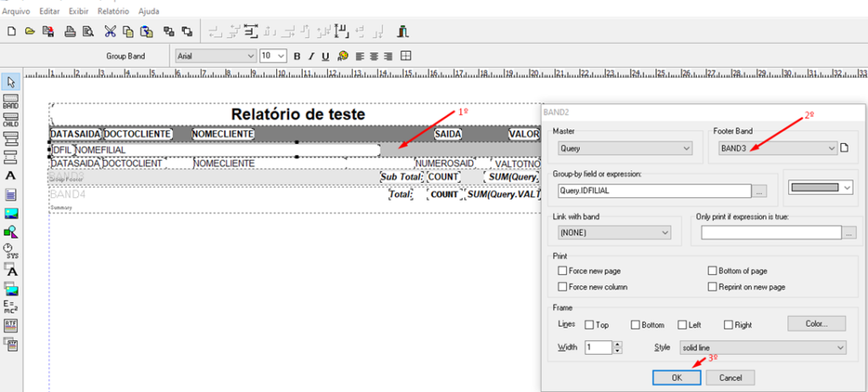Open the frame Style solid line dropdown
Viewport: 868px width, 392px height.
[839, 347]
